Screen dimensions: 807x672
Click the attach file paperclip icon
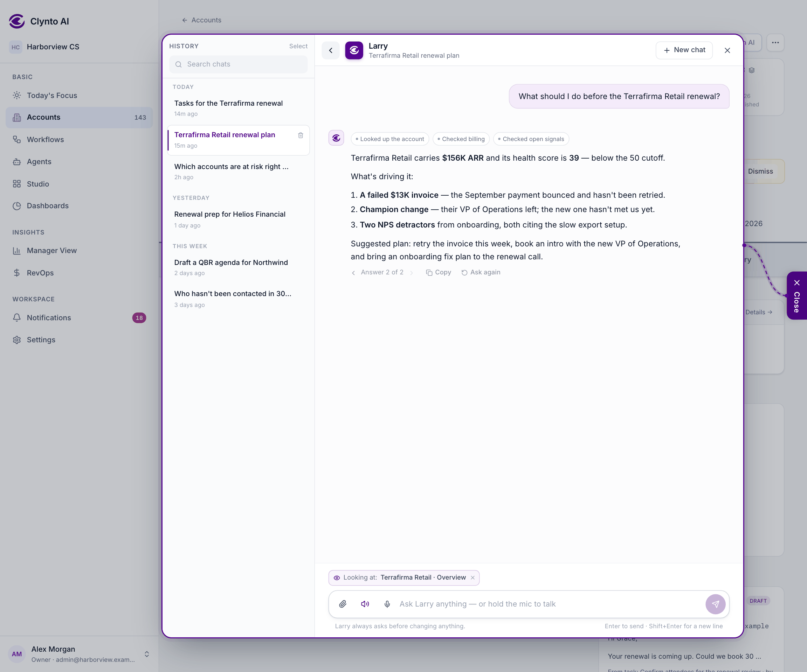pos(343,604)
